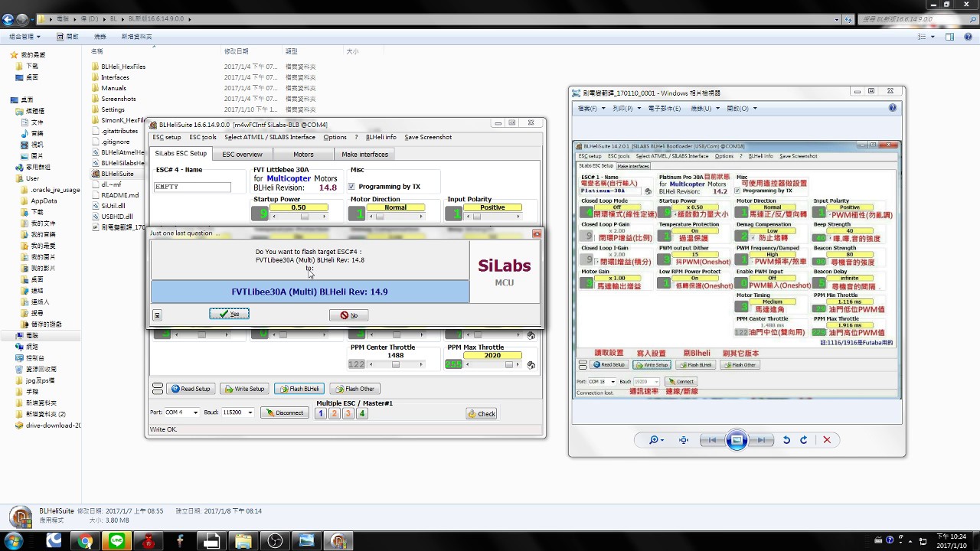Click the stacked-boxes icon left of Read Setup
The width and height of the screenshot is (980, 551).
[x=158, y=389]
